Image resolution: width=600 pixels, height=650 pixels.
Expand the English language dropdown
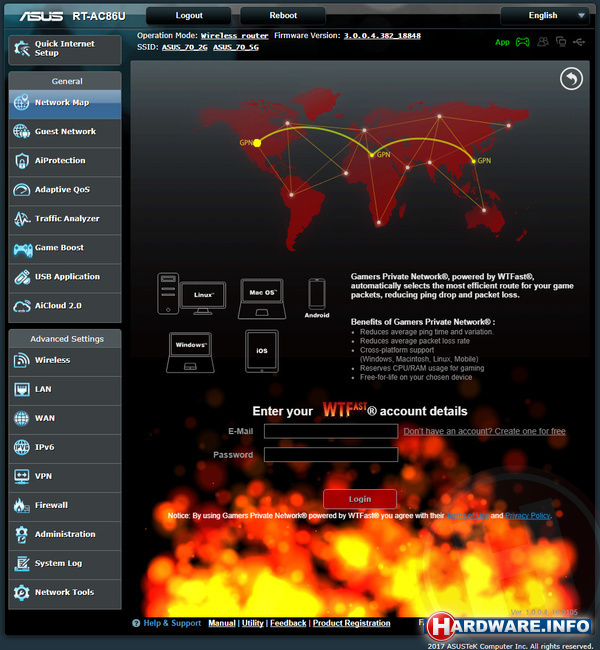[545, 16]
